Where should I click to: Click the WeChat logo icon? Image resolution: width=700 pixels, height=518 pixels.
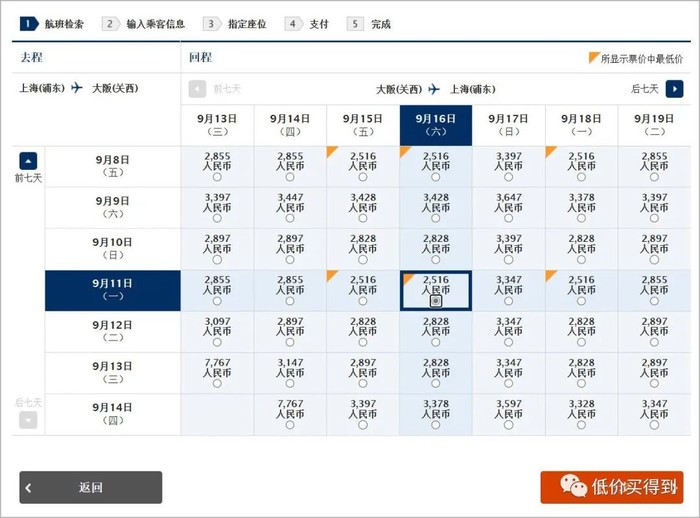(x=573, y=487)
